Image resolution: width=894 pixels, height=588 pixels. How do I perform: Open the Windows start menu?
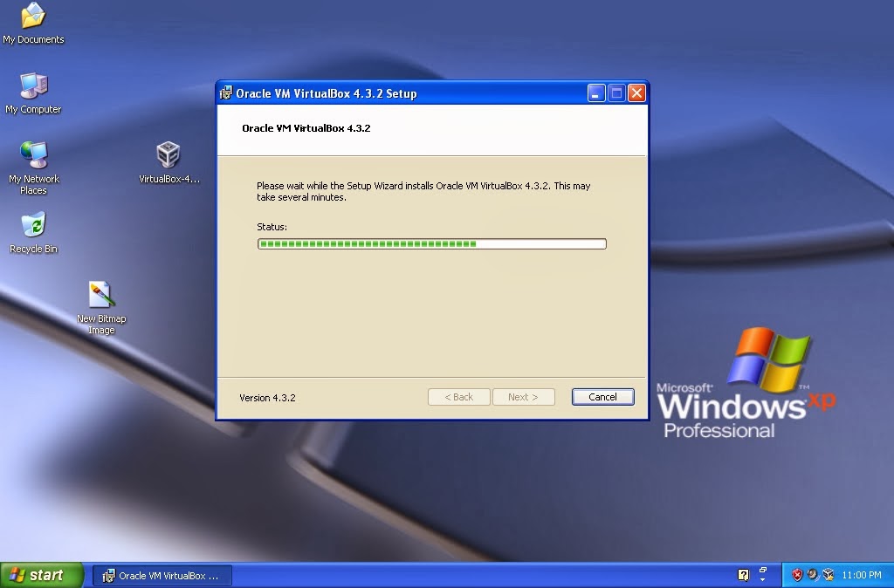(42, 575)
